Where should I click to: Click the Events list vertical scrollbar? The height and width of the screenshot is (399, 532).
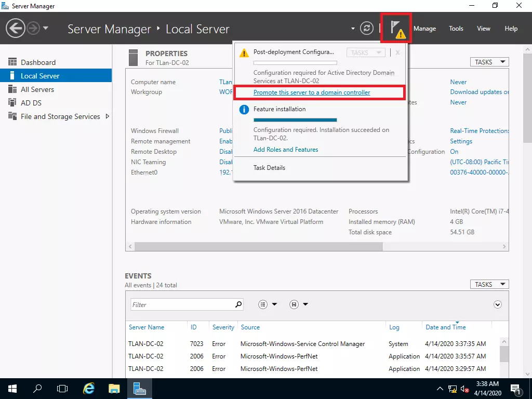[x=504, y=353]
